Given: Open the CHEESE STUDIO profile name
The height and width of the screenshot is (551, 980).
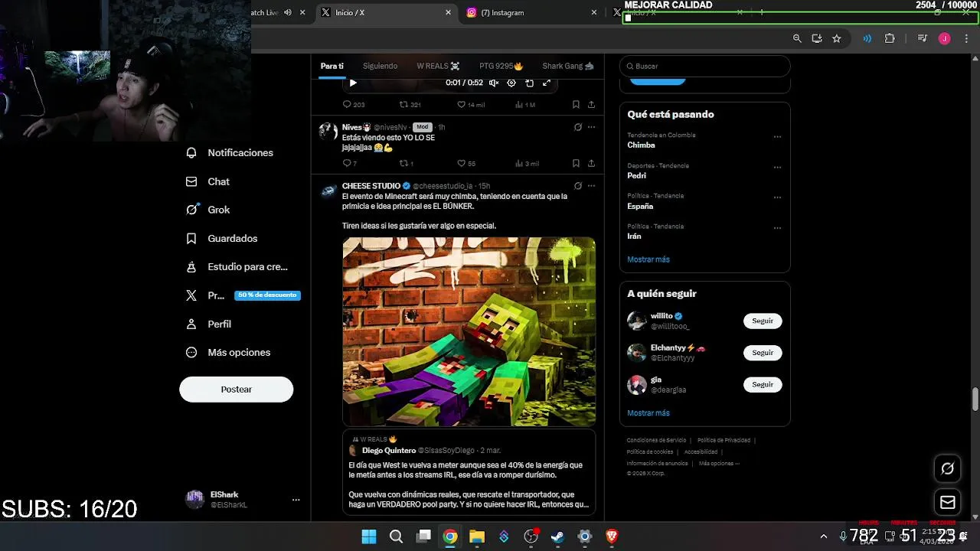Looking at the screenshot, I should (x=371, y=186).
